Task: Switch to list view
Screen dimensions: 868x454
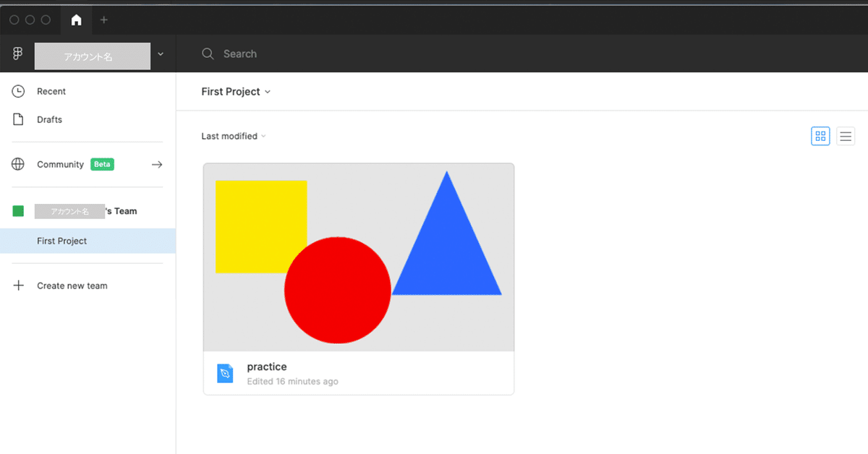Action: pos(846,136)
